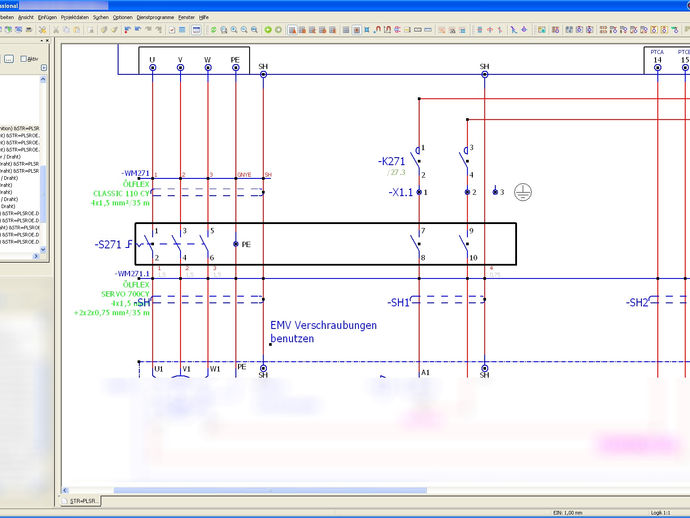The width and height of the screenshot is (690, 518).
Task: Click the 'Logik 1:1' status bar entry
Action: pos(661,513)
